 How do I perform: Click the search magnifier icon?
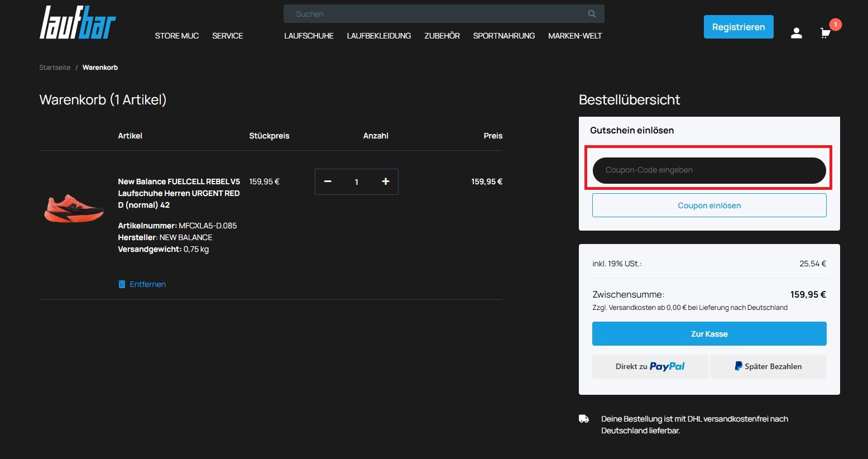[592, 14]
